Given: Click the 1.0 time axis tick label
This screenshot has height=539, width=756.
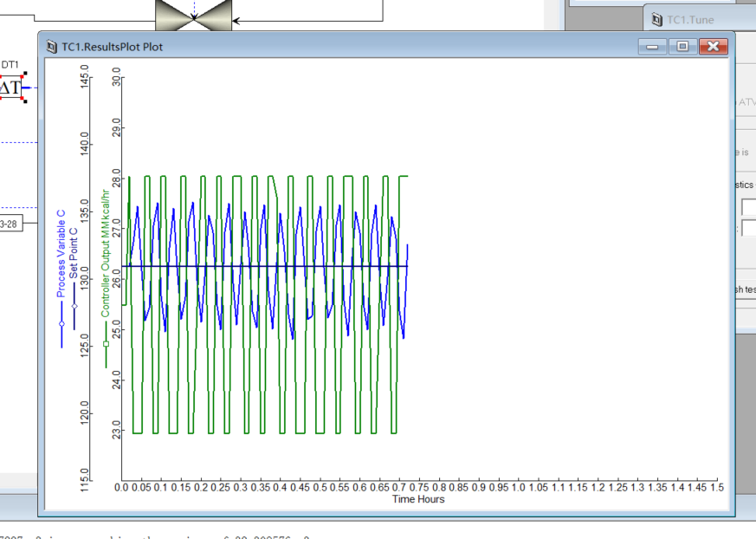Looking at the screenshot, I should pyautogui.click(x=519, y=487).
